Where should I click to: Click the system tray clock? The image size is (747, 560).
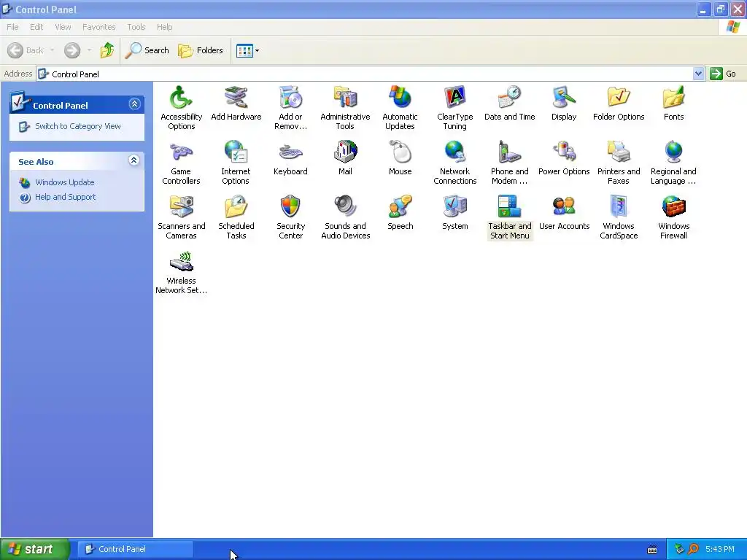point(719,549)
